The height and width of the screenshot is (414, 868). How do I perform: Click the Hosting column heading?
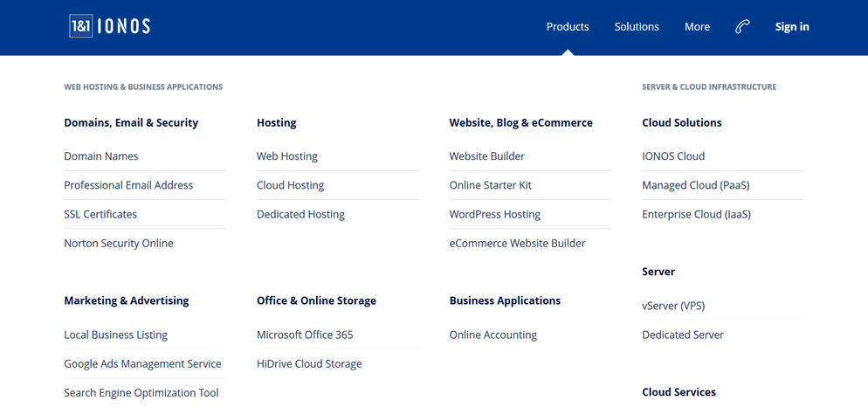[x=276, y=123]
